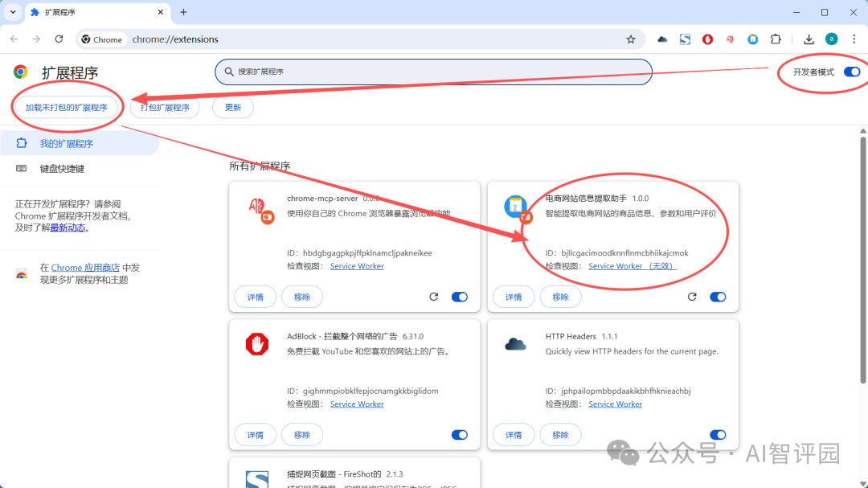This screenshot has height=488, width=868.
Task: Reload the chrome-mcp-server extension
Action: tap(433, 297)
